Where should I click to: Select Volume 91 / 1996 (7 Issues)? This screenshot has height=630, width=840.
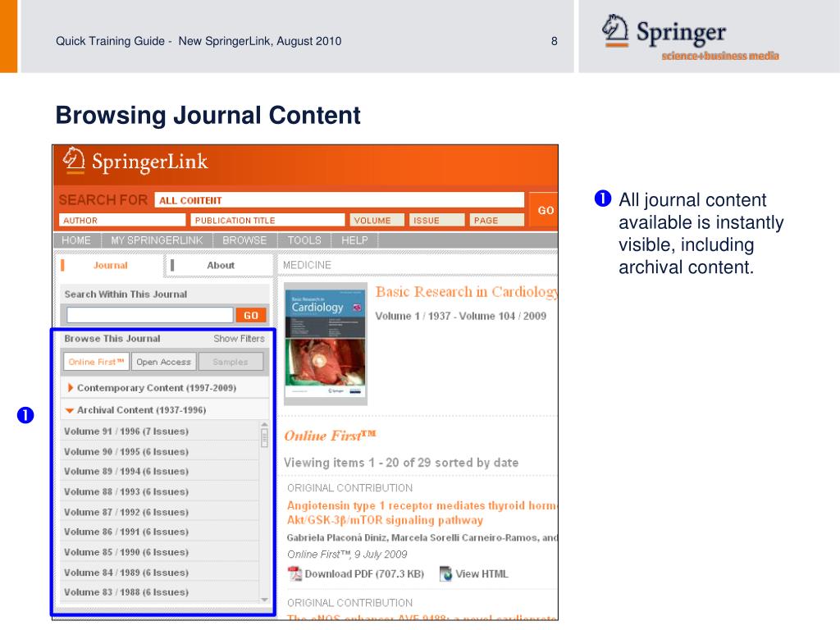[x=160, y=431]
